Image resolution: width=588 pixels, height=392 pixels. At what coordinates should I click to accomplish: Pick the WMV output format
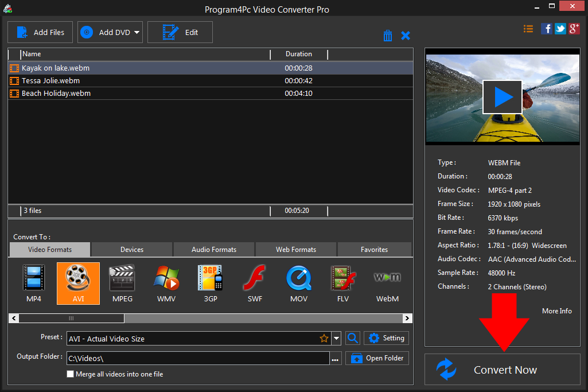point(166,283)
